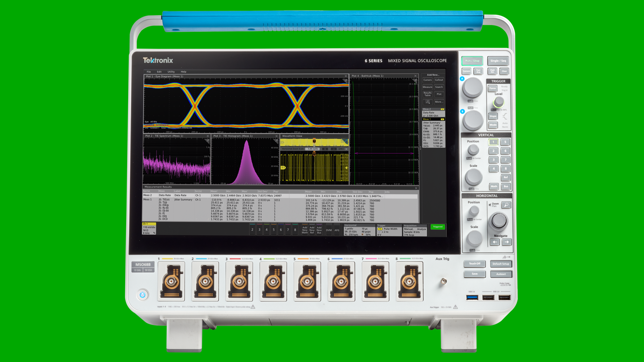Click the DVM button in settings bar
Viewport: 644px width, 362px height.
click(329, 230)
